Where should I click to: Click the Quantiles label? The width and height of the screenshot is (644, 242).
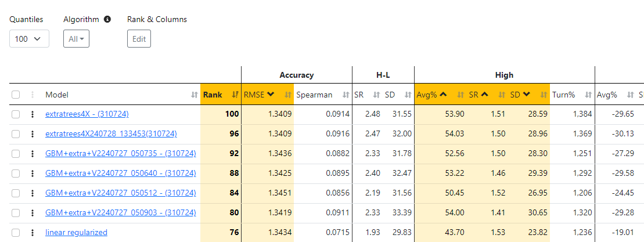click(x=26, y=19)
